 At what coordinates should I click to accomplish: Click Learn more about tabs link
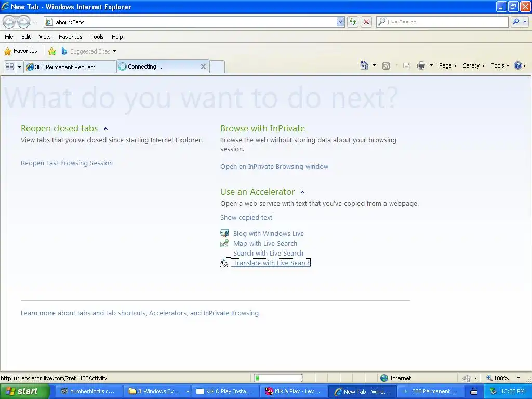[x=139, y=313]
